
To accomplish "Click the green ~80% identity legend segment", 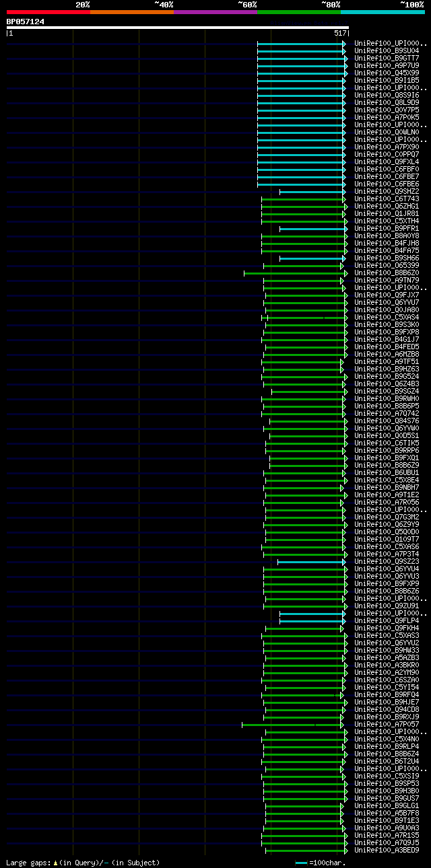I will tap(299, 12).
